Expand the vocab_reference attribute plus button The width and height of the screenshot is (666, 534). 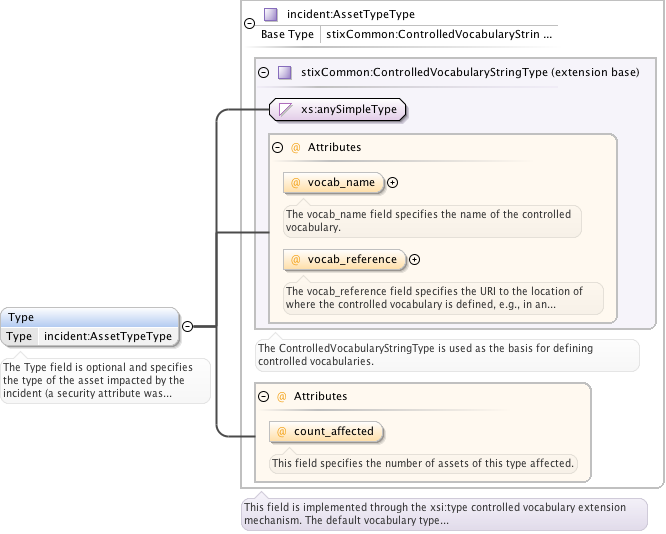[x=415, y=259]
